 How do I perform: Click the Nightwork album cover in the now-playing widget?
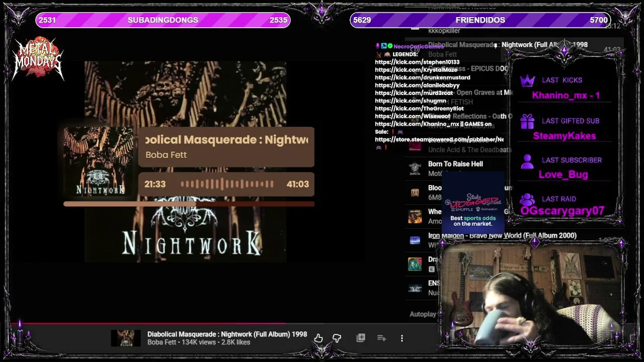(x=100, y=161)
